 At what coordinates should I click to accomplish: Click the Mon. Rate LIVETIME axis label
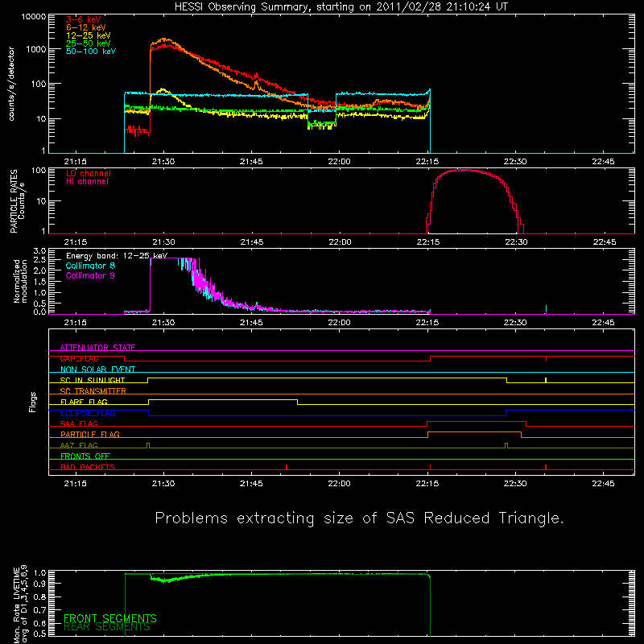(20, 605)
